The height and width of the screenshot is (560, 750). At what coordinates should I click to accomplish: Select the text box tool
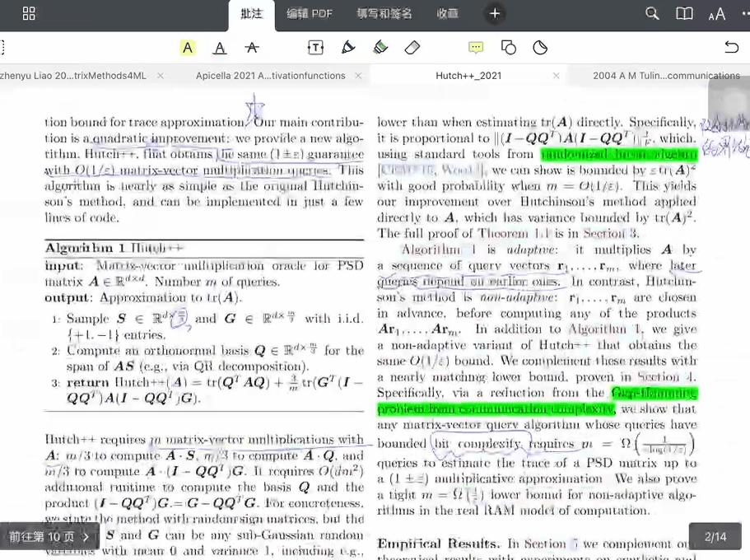click(315, 48)
